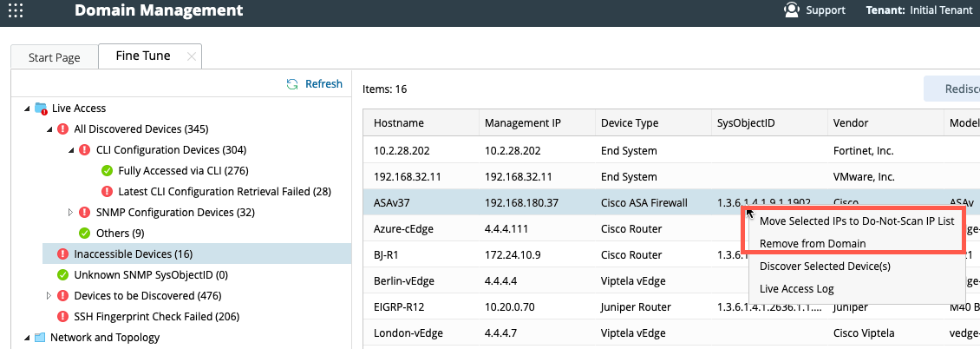Screen dimensions: 980x349
Task: Select SSH Fingerprint Check Failed (206) item
Action: [x=157, y=317]
